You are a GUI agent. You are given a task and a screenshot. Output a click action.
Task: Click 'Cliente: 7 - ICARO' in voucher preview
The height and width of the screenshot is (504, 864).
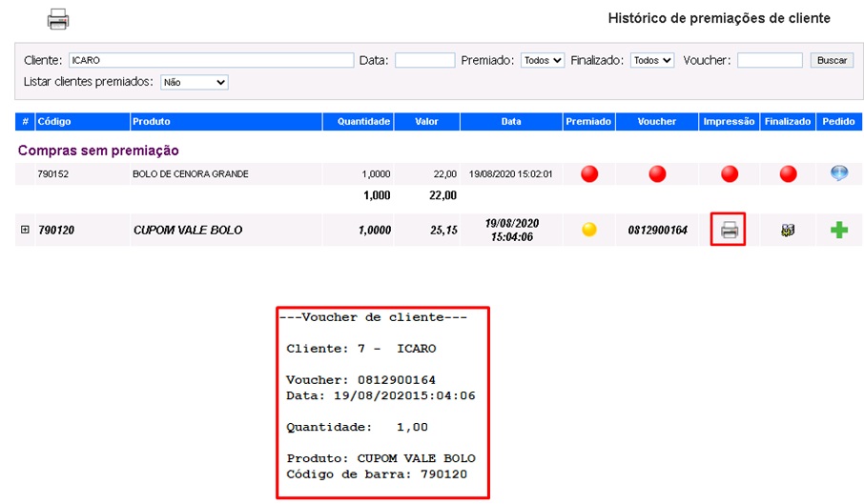click(x=360, y=349)
